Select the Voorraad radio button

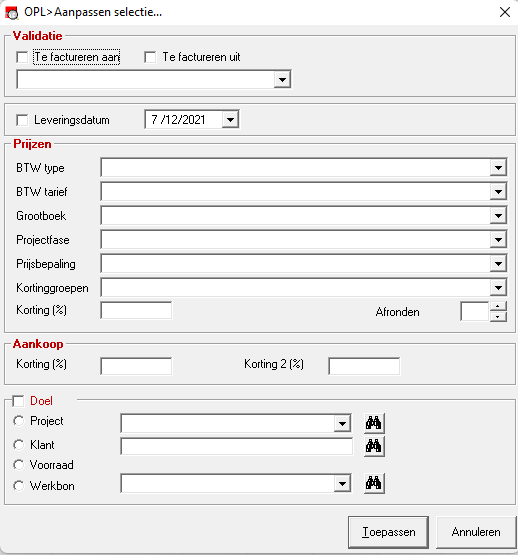[18, 465]
